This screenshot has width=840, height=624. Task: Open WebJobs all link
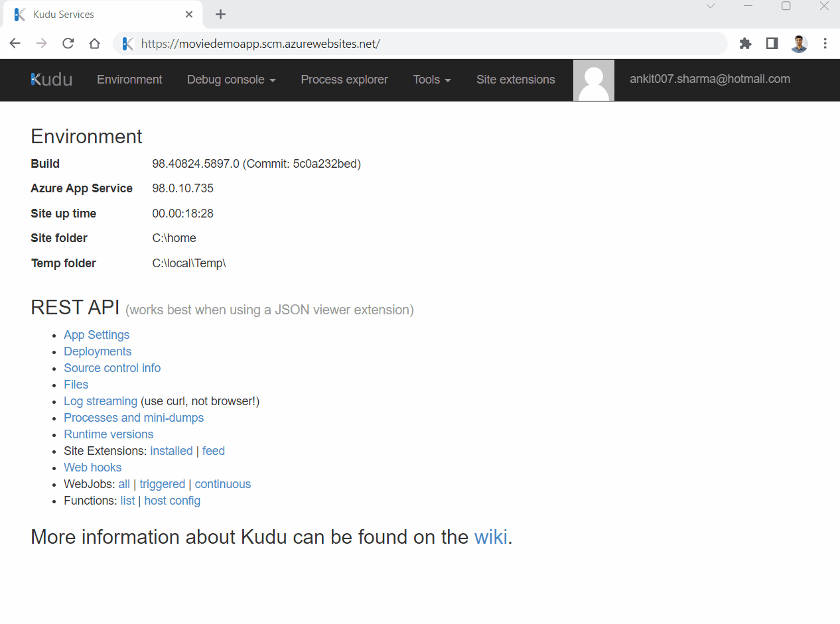[x=124, y=484]
